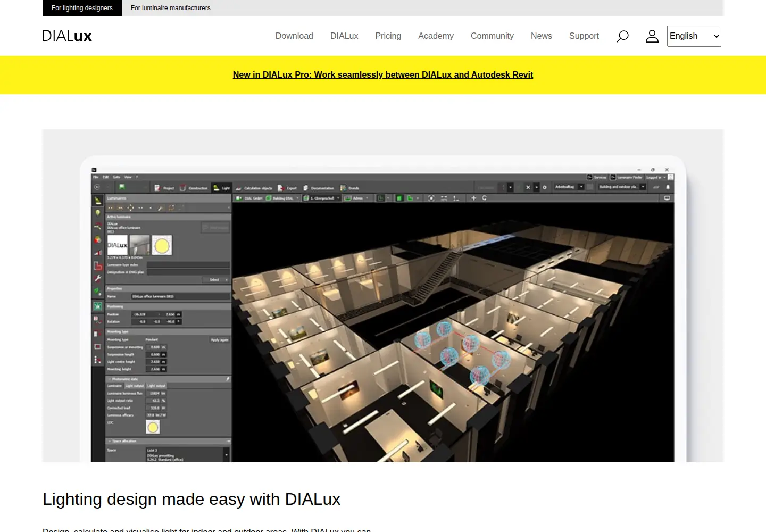Open the Support navigation item
Image resolution: width=766 pixels, height=532 pixels.
tap(584, 36)
